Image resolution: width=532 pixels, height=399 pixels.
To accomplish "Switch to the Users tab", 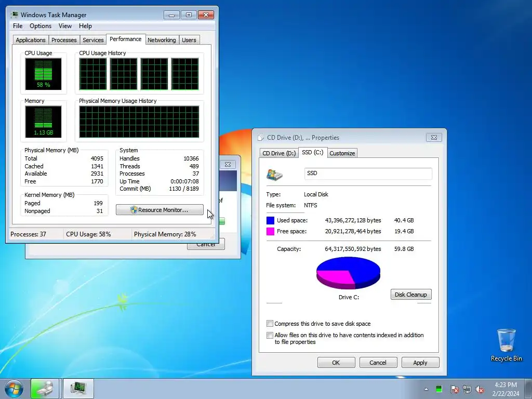I will [189, 39].
